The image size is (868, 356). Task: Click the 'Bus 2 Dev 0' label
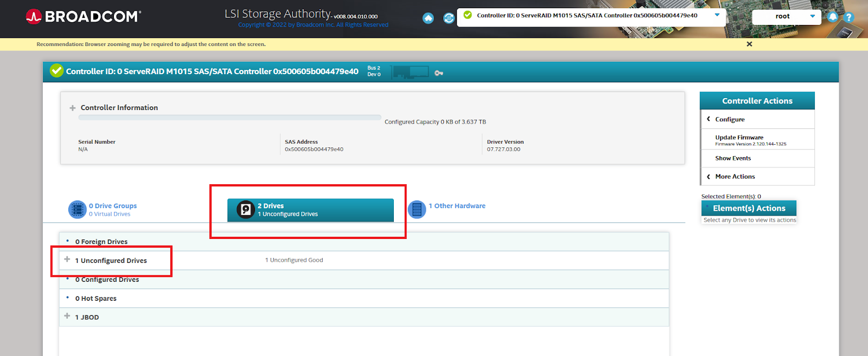[374, 71]
